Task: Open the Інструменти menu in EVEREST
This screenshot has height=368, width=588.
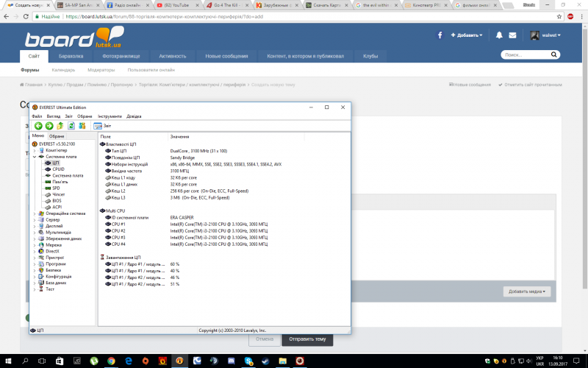Action: pyautogui.click(x=110, y=116)
